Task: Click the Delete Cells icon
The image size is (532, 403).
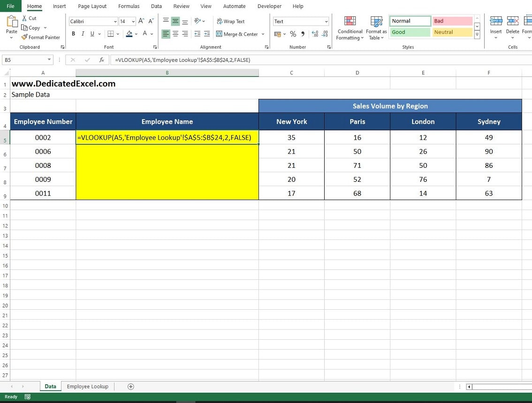Action: pos(512,26)
